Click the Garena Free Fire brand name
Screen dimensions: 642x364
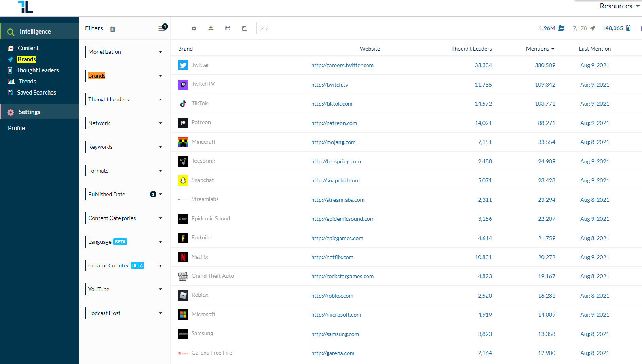click(212, 353)
